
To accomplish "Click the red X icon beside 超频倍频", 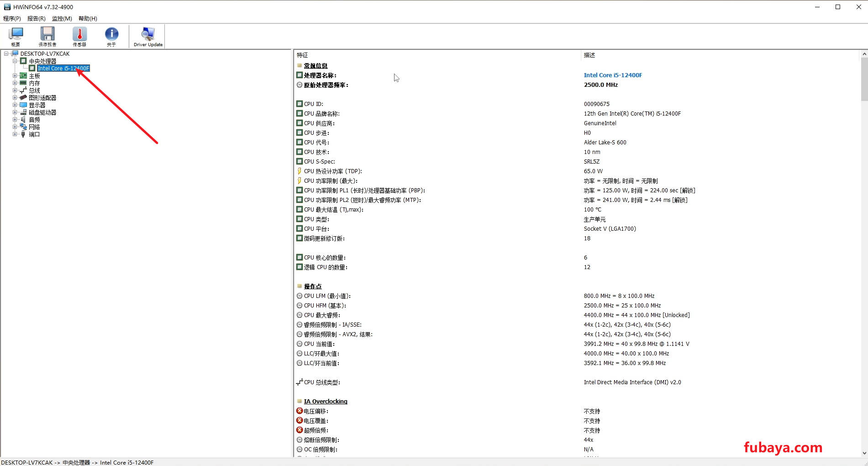I will tap(300, 430).
